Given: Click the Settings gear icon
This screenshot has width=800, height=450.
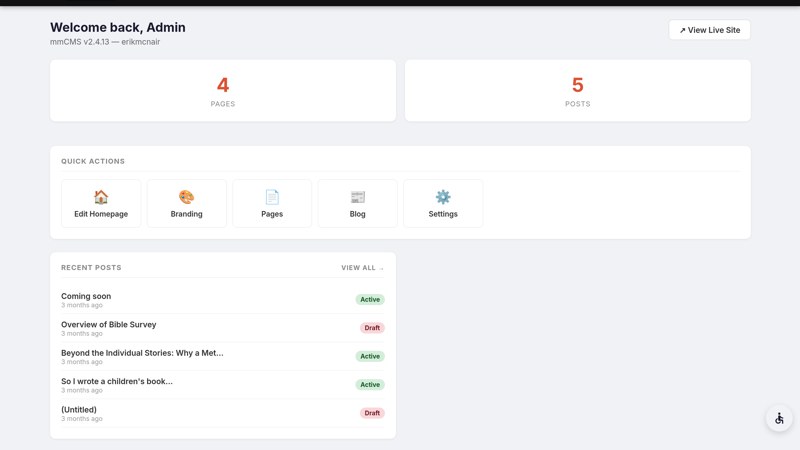Looking at the screenshot, I should (x=443, y=197).
